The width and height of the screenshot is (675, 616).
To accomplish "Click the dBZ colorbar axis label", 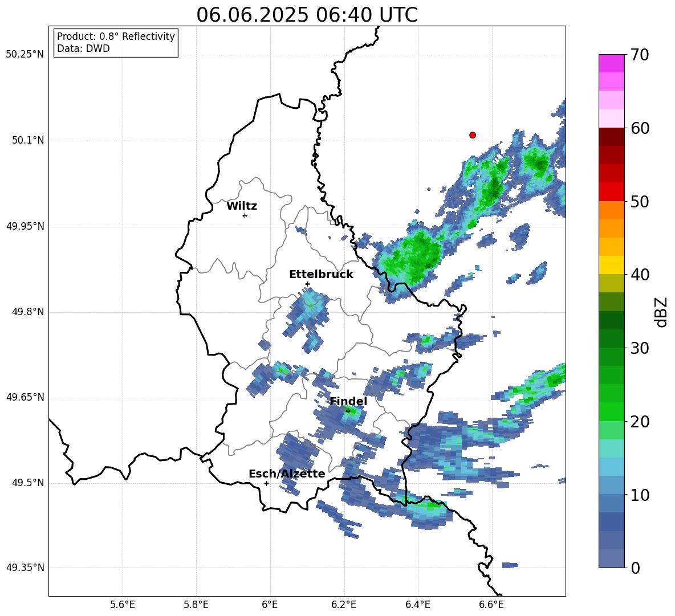I will [661, 312].
